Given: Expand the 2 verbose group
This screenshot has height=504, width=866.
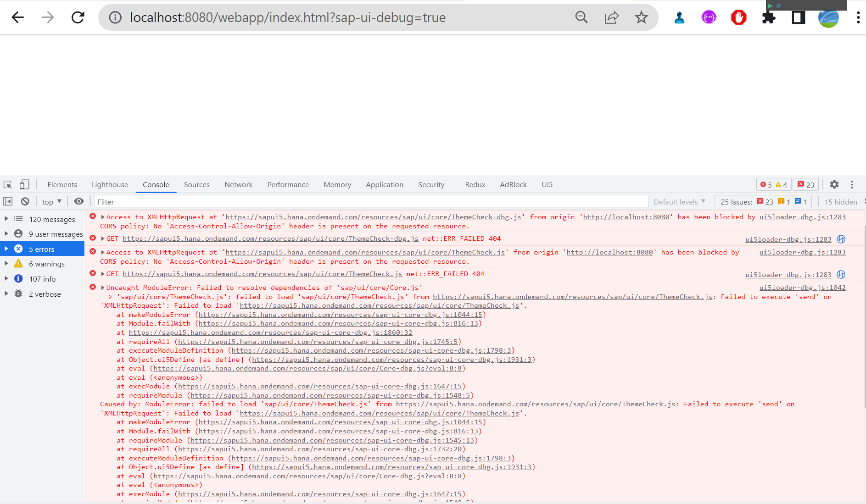Looking at the screenshot, I should pos(6,294).
